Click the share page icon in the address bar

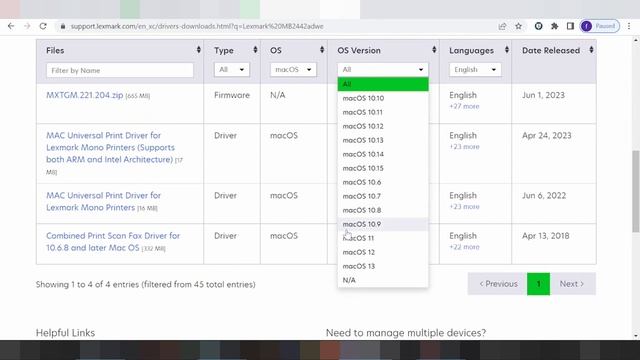pyautogui.click(x=502, y=26)
